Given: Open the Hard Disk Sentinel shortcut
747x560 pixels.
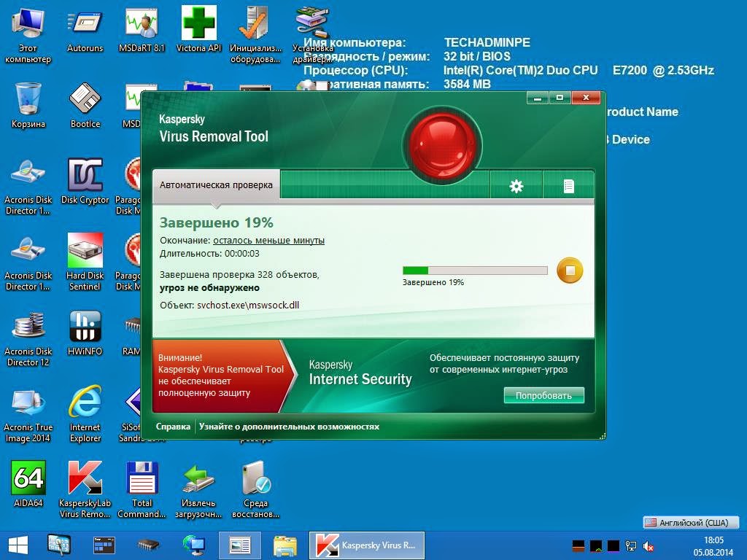Looking at the screenshot, I should (85, 262).
